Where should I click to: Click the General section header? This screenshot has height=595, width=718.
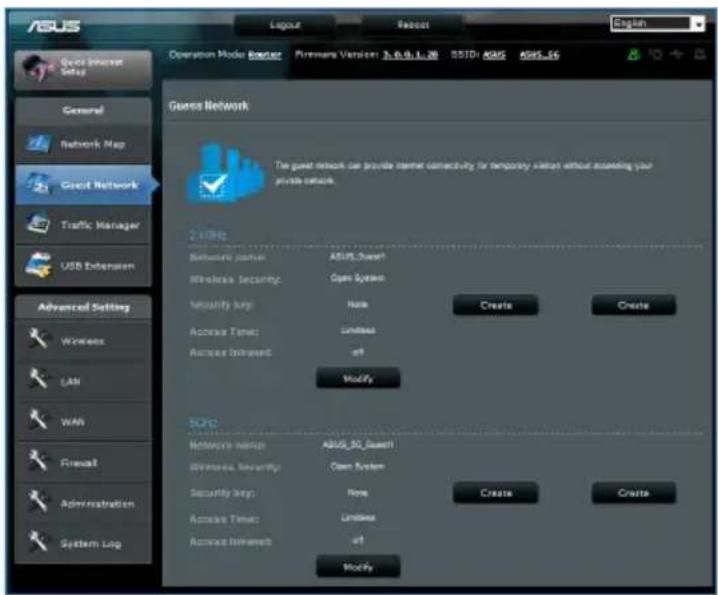pos(83,110)
